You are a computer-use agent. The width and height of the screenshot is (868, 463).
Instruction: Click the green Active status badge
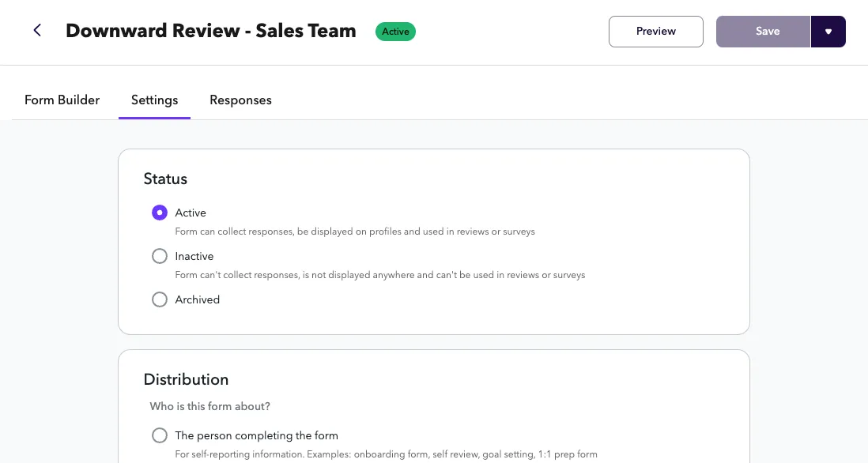tap(395, 32)
